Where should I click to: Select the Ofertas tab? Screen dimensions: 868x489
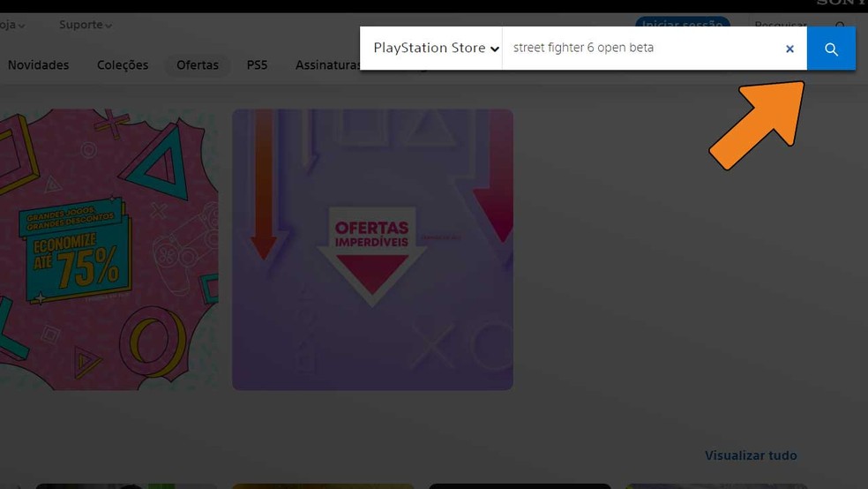(x=197, y=65)
